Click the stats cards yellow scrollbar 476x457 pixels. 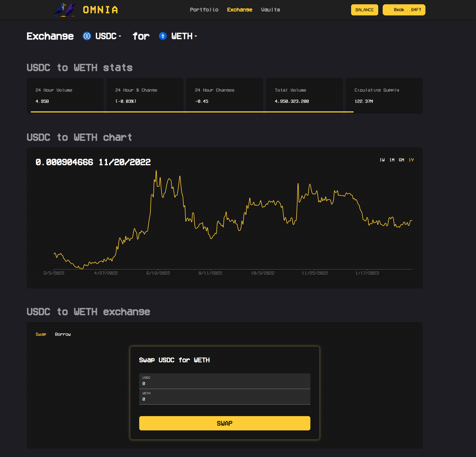(192, 112)
